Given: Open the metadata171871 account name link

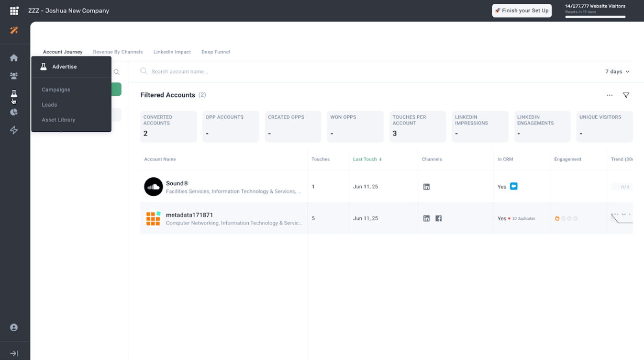Looking at the screenshot, I should [188, 215].
